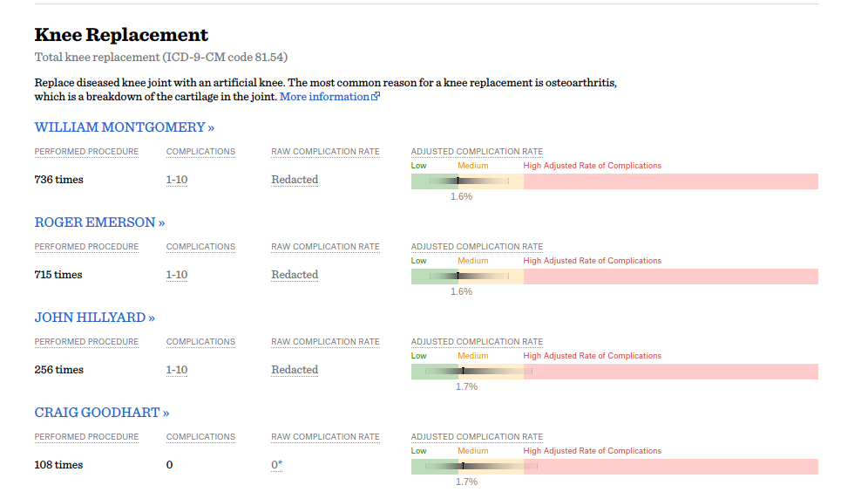This screenshot has width=868, height=492.
Task: Click Roger Emerson's Redacted raw complication rate
Action: pyautogui.click(x=295, y=275)
